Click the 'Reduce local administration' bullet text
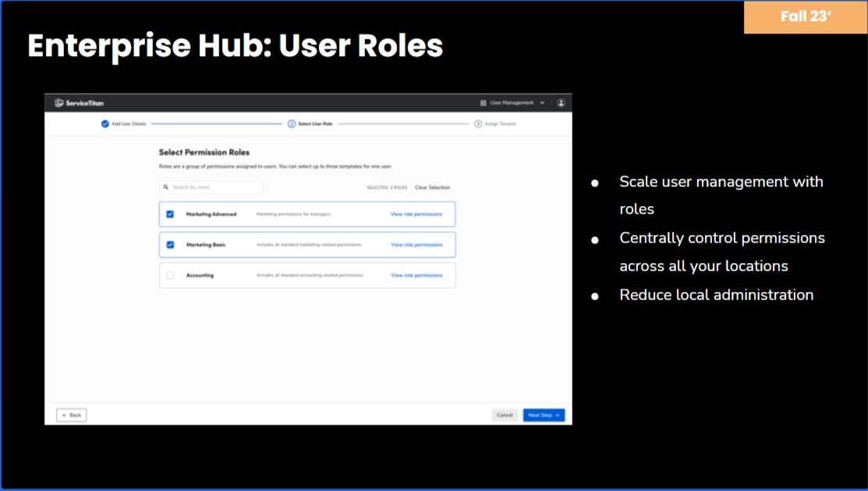Screen dimensions: 868x491 click(717, 295)
